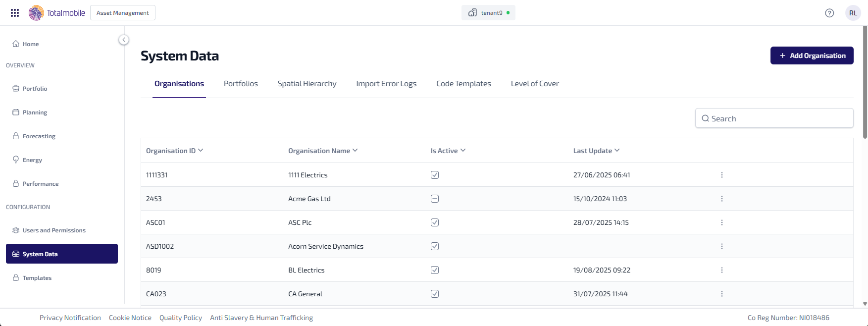Click the Add Organisation button

(x=812, y=55)
